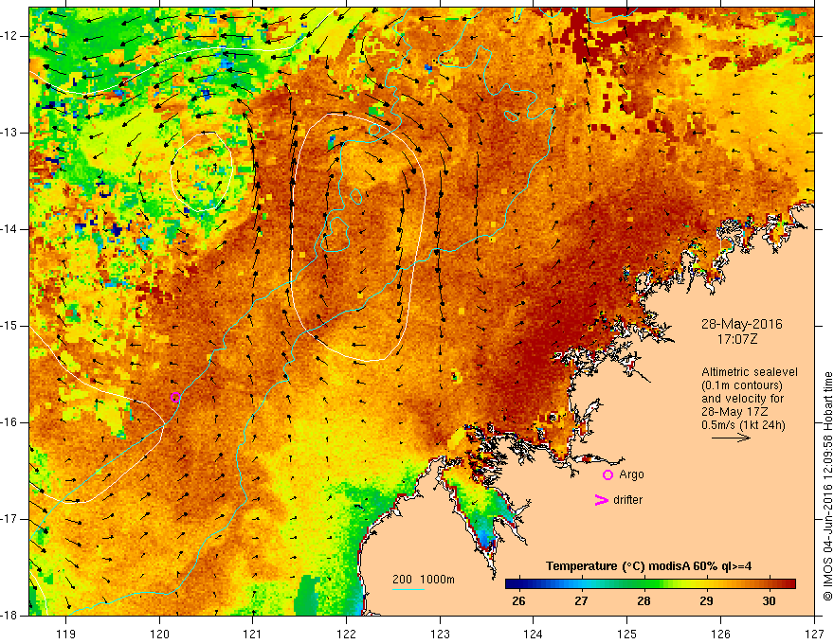Click the -15 latitude axis label

[x=9, y=326]
